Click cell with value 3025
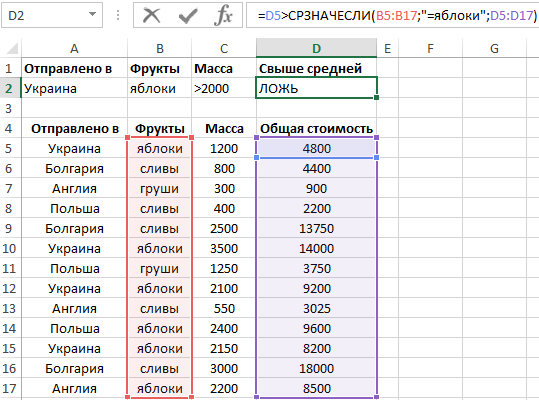This screenshot has height=400, width=539. tap(316, 308)
